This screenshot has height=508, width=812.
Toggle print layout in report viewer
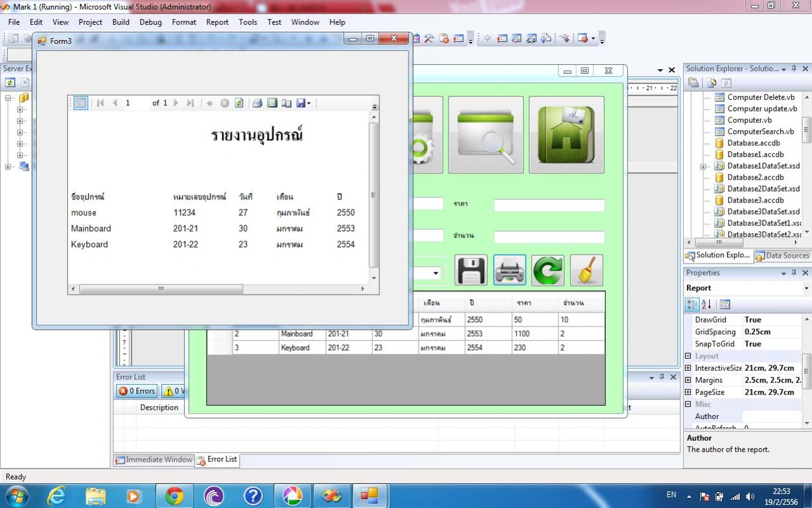[x=272, y=103]
